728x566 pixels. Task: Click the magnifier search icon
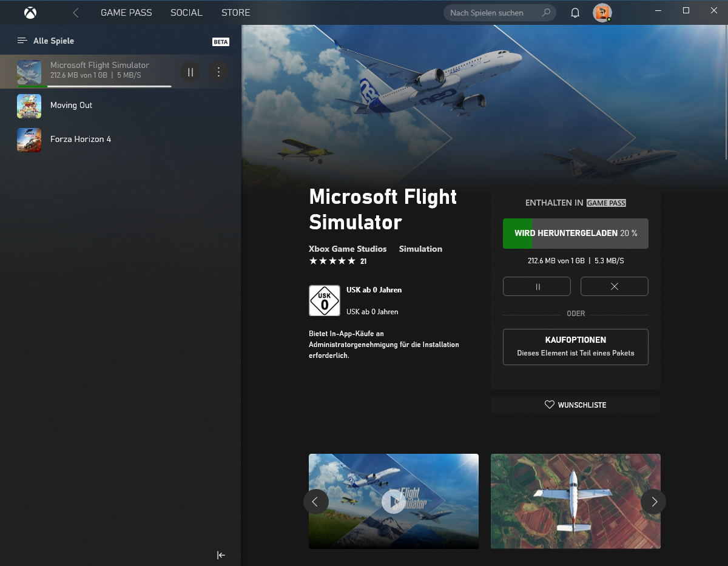[x=546, y=13]
